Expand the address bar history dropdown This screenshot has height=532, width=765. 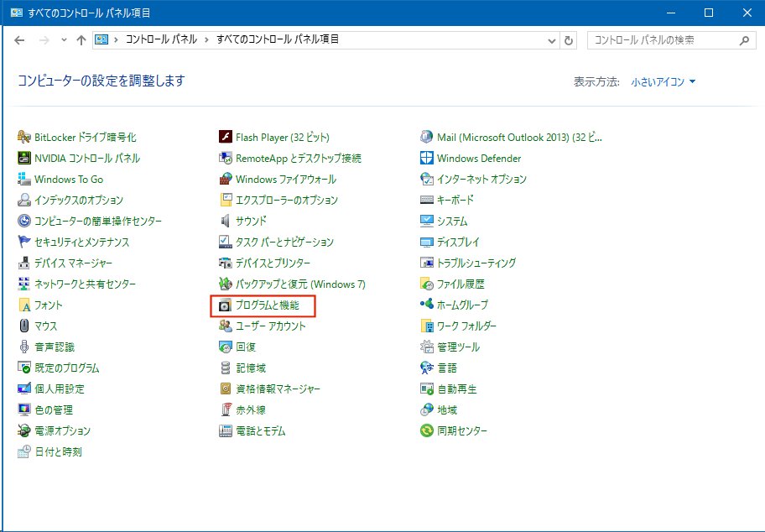pos(552,40)
